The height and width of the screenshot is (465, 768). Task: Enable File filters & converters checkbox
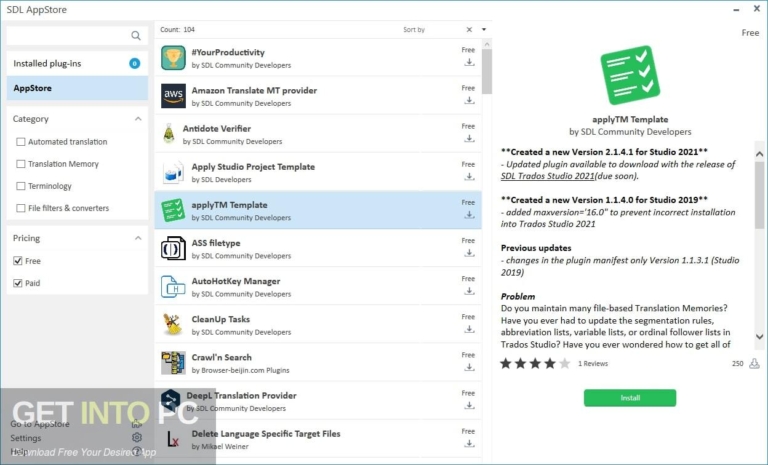21,208
